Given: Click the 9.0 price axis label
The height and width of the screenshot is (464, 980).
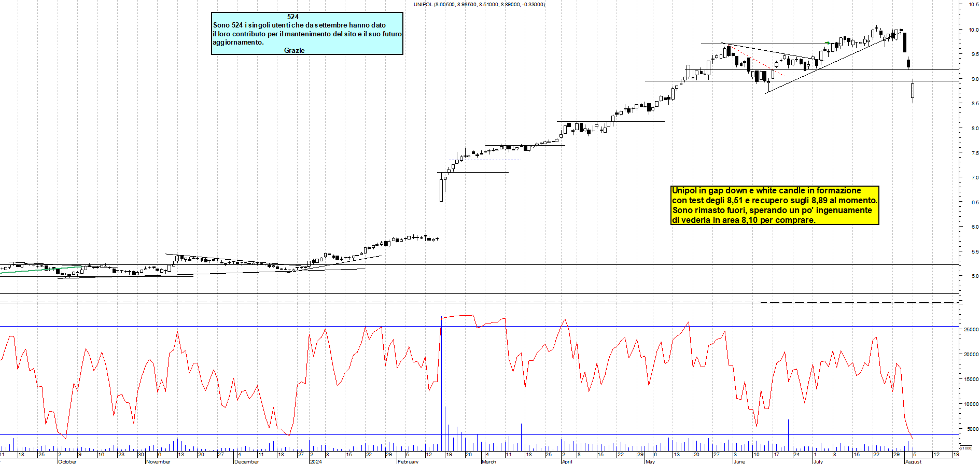Looking at the screenshot, I should pyautogui.click(x=975, y=79).
